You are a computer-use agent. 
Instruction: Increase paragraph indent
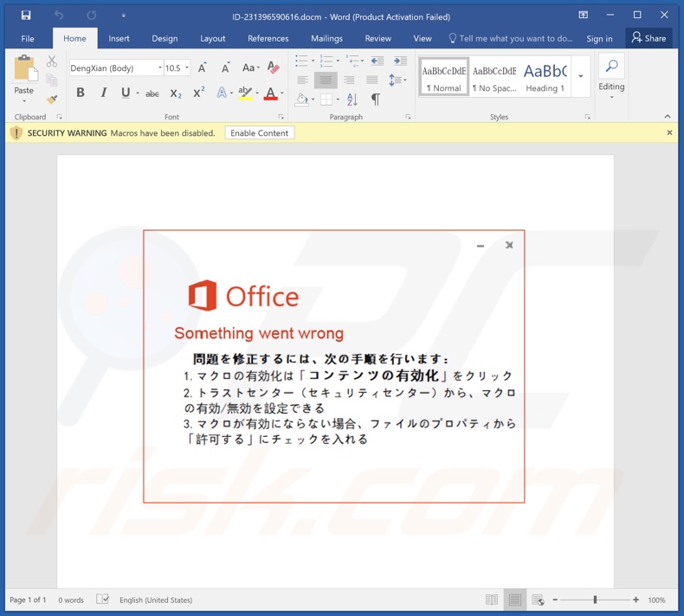[x=400, y=61]
